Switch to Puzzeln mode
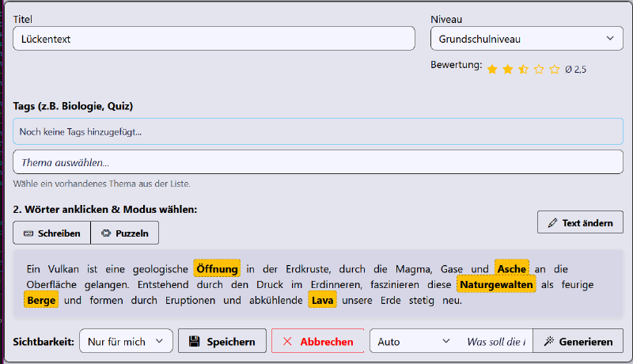The height and width of the screenshot is (364, 633). coord(125,233)
